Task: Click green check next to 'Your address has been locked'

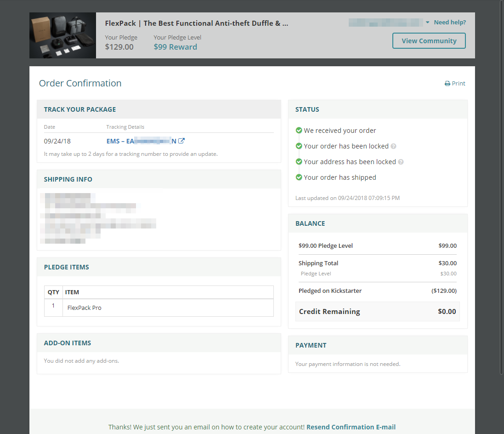Action: click(x=299, y=161)
